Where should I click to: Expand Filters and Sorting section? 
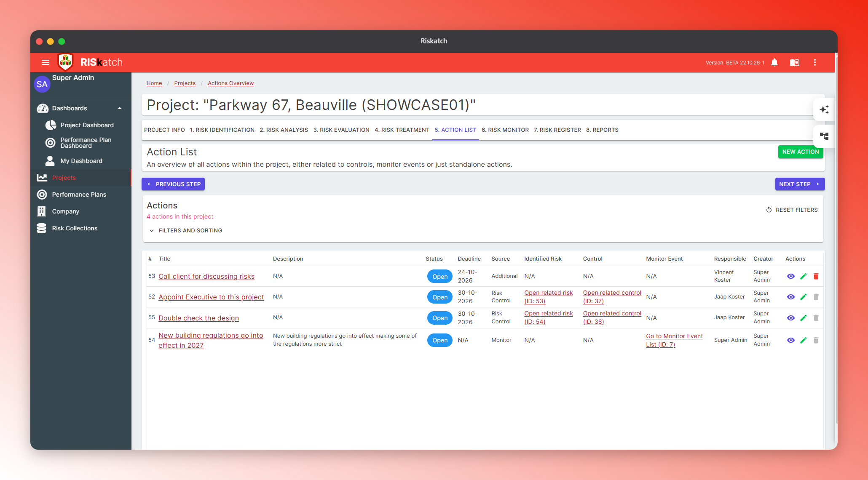186,231
